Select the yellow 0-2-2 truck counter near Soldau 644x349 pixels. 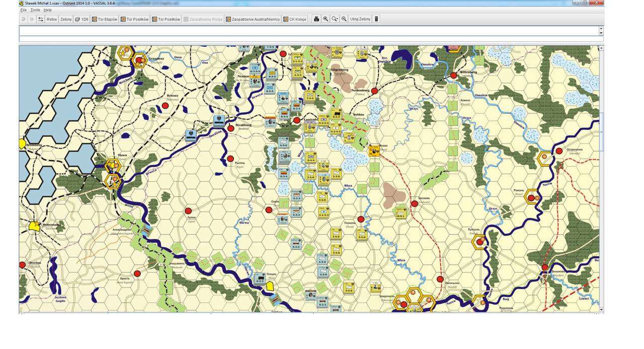click(337, 113)
